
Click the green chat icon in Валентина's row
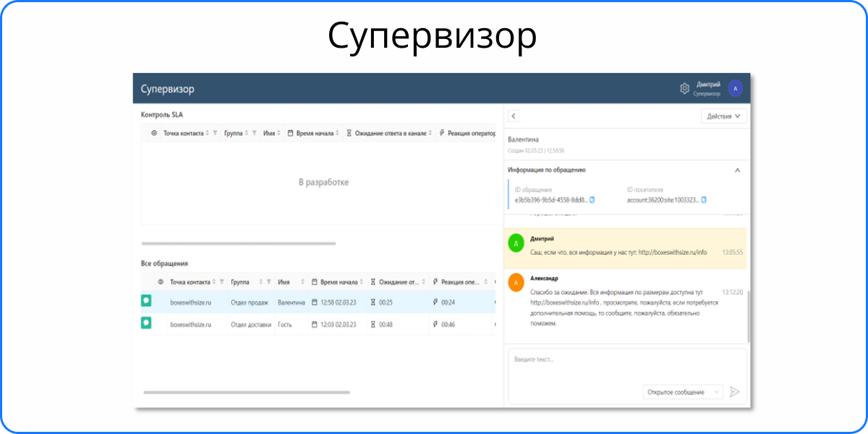(146, 301)
